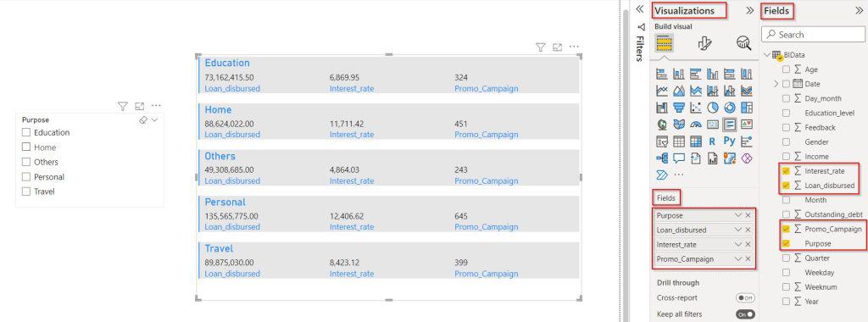Select the Key influencers visual

pos(747,142)
